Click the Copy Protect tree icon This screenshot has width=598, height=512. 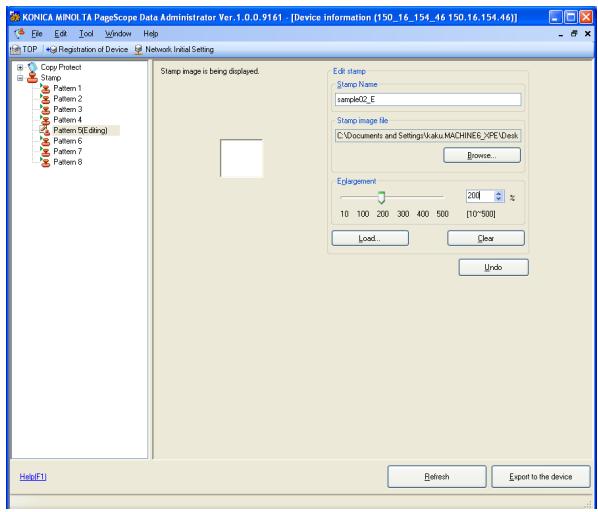[32, 67]
